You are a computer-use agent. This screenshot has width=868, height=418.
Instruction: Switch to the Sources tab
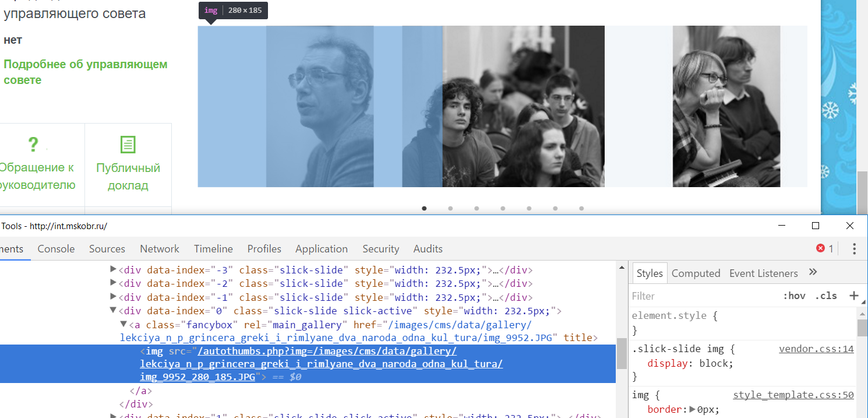coord(107,249)
